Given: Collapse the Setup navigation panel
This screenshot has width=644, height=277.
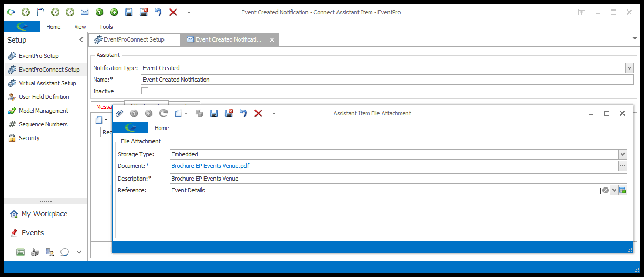Looking at the screenshot, I should pyautogui.click(x=81, y=40).
